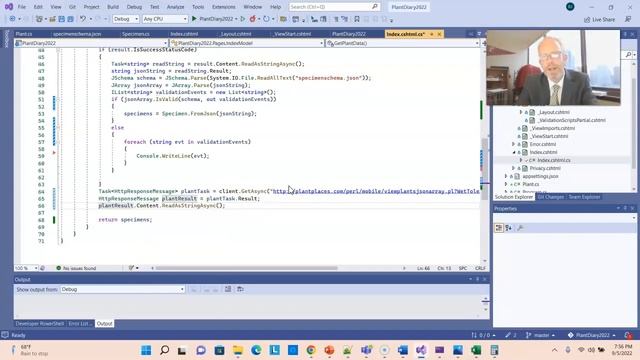Click the Categorized icon in Properties panel
This screenshot has height=360, width=640.
click(499, 228)
